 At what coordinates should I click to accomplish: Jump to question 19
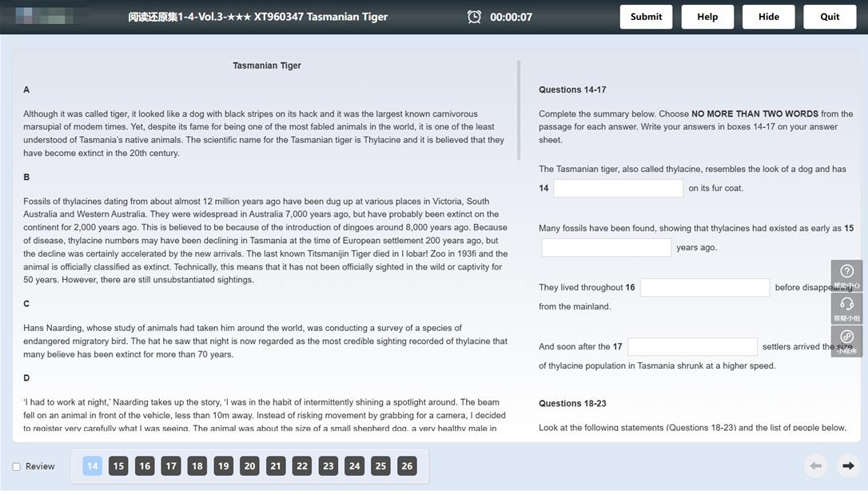(x=223, y=465)
